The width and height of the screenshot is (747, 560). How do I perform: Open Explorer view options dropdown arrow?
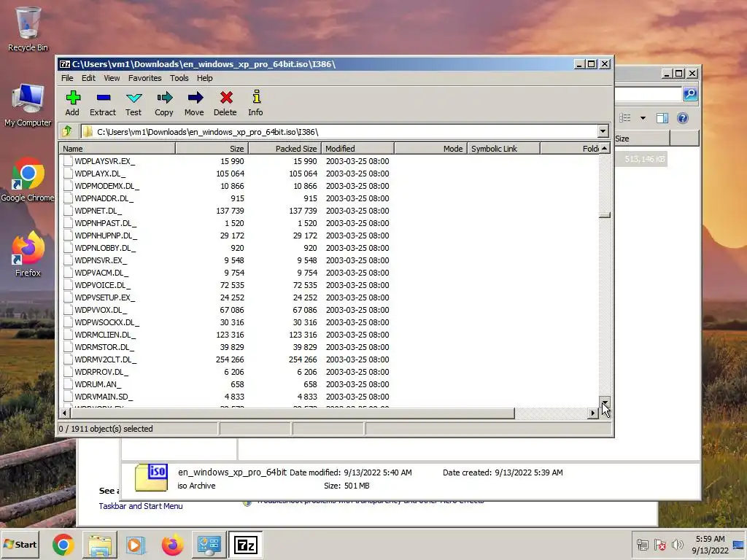click(x=643, y=118)
